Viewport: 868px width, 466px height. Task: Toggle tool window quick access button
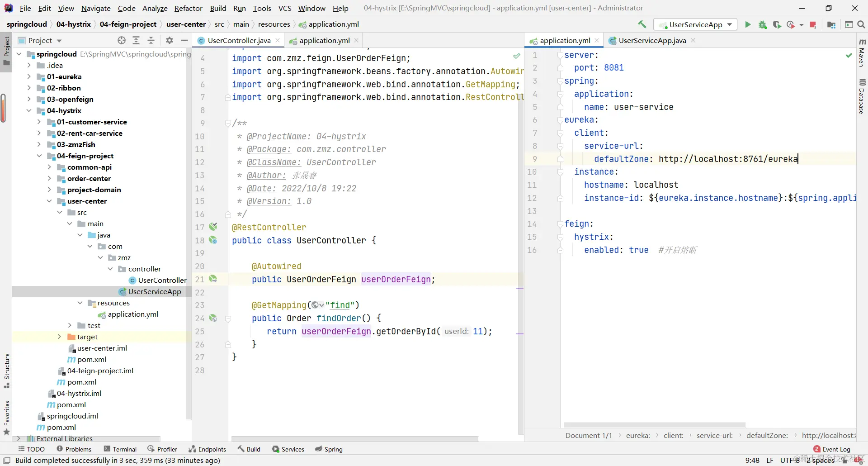tap(7, 461)
